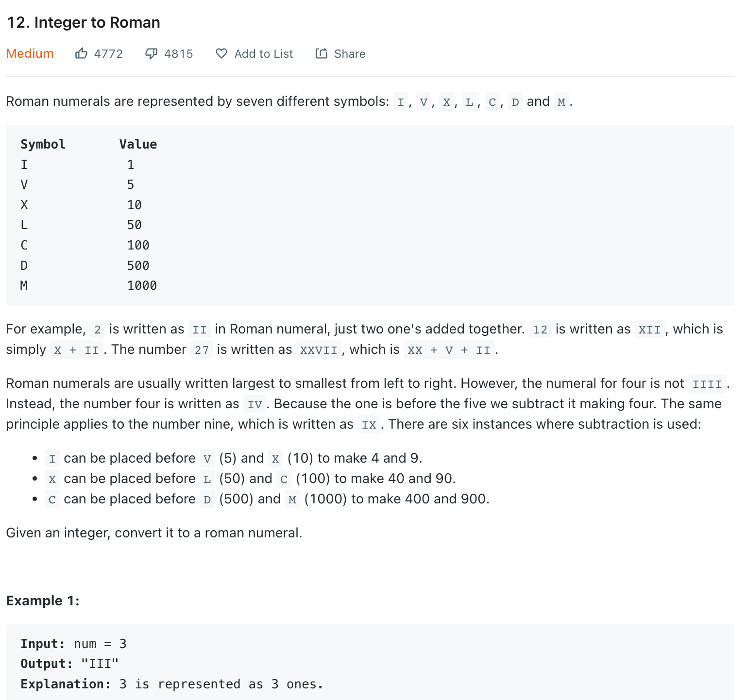The image size is (746, 700).
Task: Click the 4772 likes count
Action: coord(108,54)
